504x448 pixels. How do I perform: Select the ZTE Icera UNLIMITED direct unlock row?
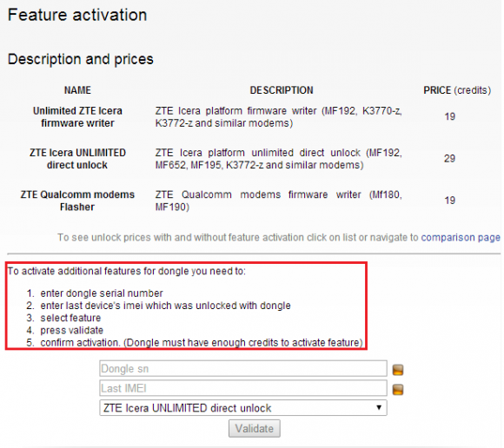click(x=253, y=159)
